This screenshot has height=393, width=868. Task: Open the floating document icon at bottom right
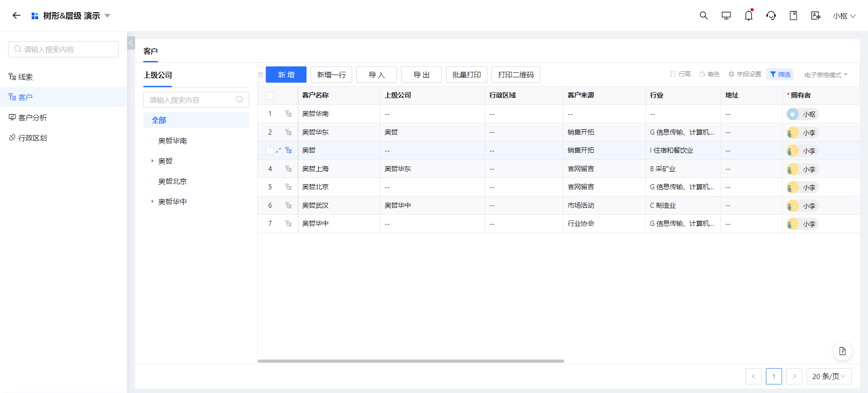click(x=842, y=351)
